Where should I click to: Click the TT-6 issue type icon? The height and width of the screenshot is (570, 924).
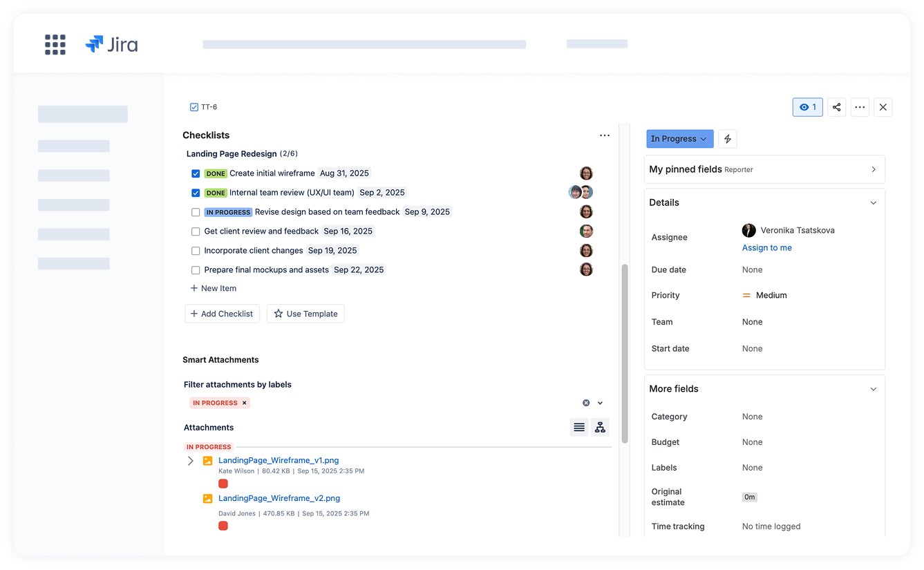tap(194, 107)
